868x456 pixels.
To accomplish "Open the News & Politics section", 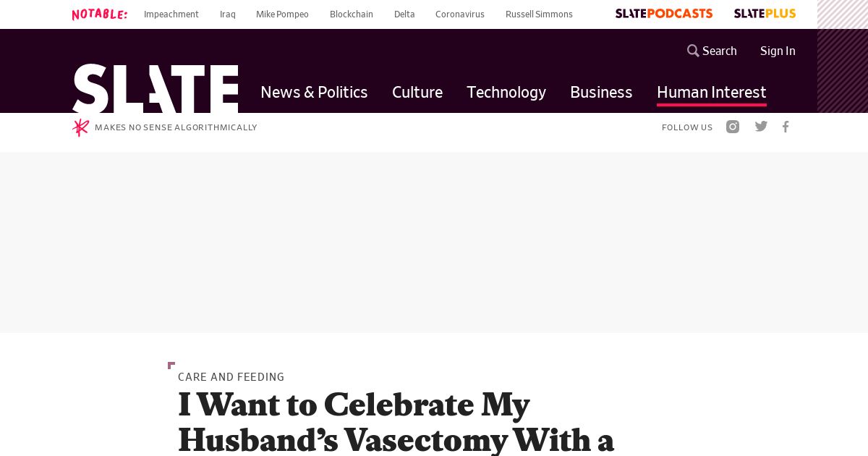I will 314,92.
